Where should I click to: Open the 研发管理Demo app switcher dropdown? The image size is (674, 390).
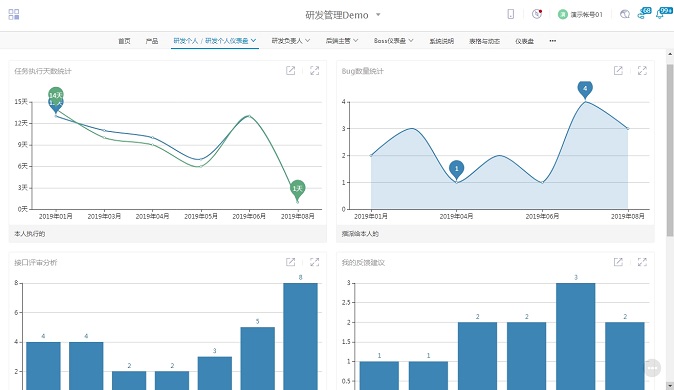[378, 15]
